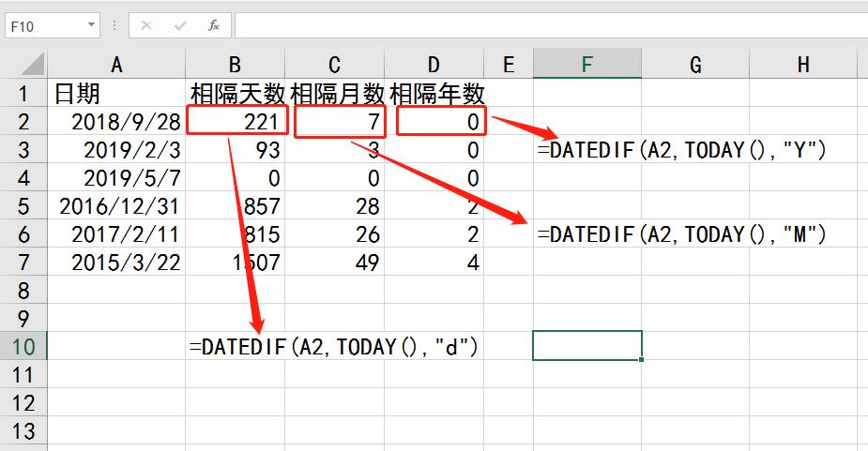Click the DATEDIF formula text ending "d"

click(x=333, y=347)
